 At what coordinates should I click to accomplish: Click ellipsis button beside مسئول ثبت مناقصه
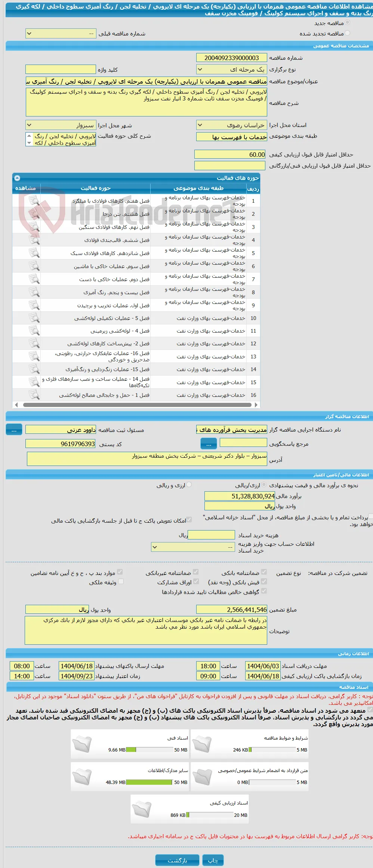[x=14, y=430]
